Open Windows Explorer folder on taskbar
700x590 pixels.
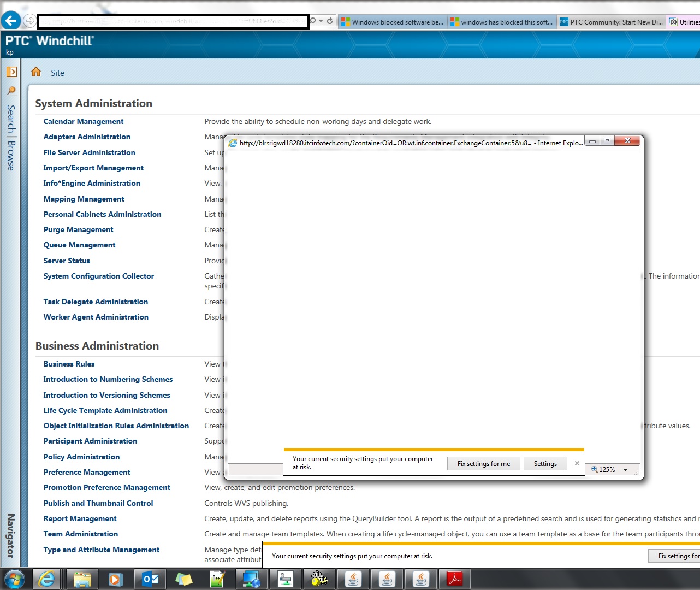click(x=82, y=579)
